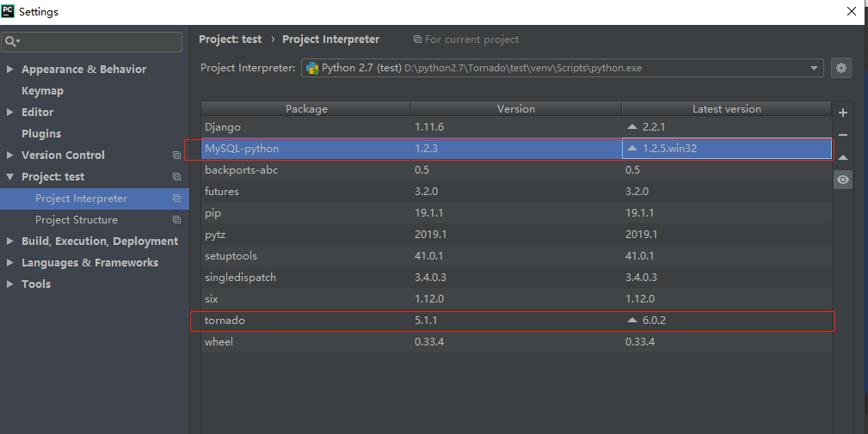The height and width of the screenshot is (434, 868).
Task: Open the Keymap settings page
Action: pos(42,91)
